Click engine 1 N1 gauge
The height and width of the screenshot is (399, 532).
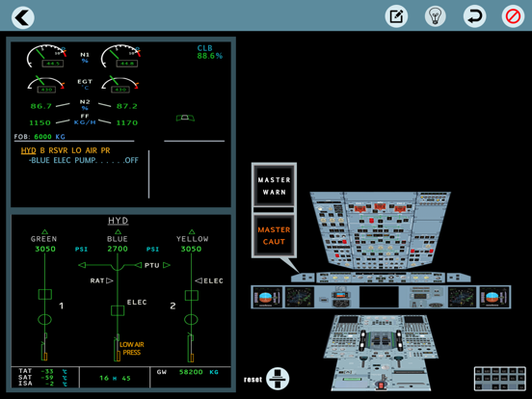pyautogui.click(x=47, y=56)
